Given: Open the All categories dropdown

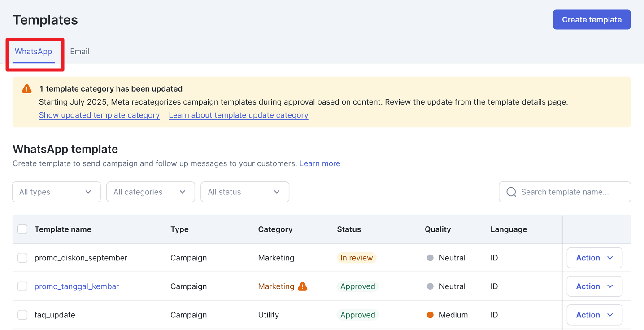Looking at the screenshot, I should (x=150, y=192).
